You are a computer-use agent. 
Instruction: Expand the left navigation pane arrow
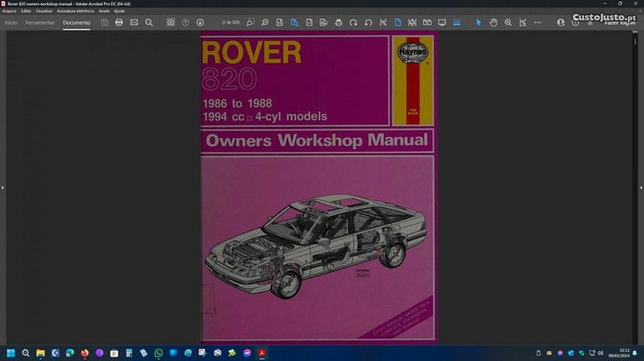(x=3, y=187)
